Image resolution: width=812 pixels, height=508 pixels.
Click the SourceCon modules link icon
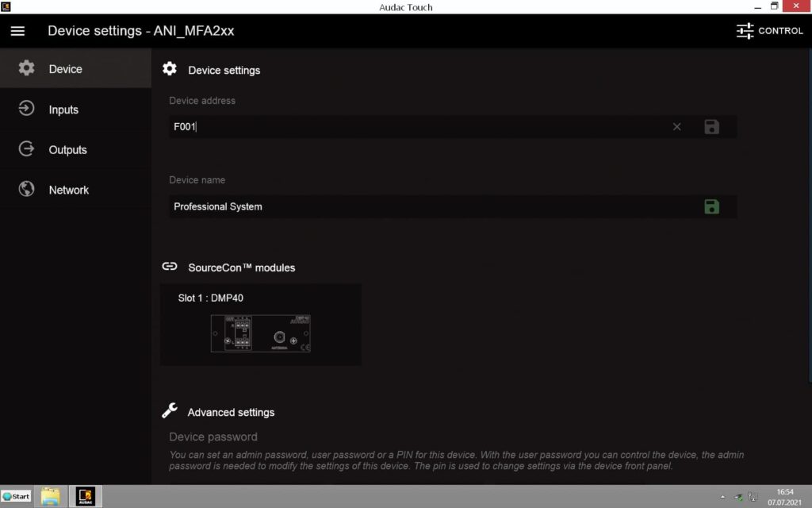click(x=170, y=267)
